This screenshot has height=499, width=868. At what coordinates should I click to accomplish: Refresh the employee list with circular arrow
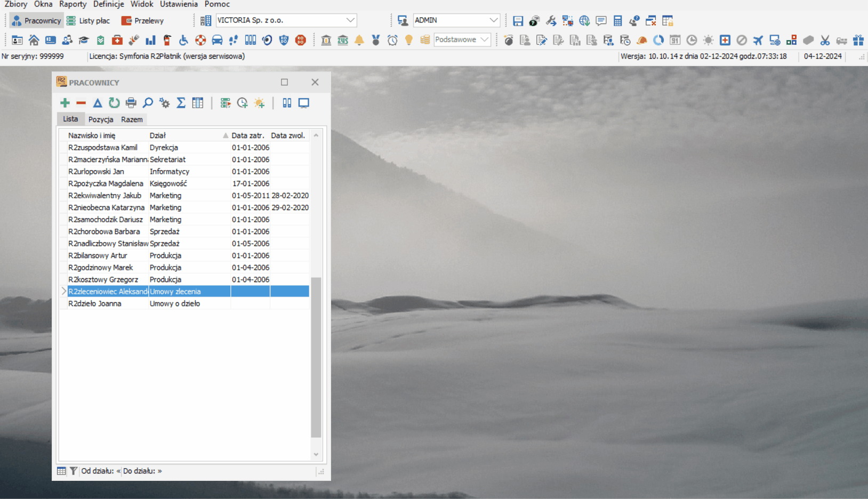(114, 103)
